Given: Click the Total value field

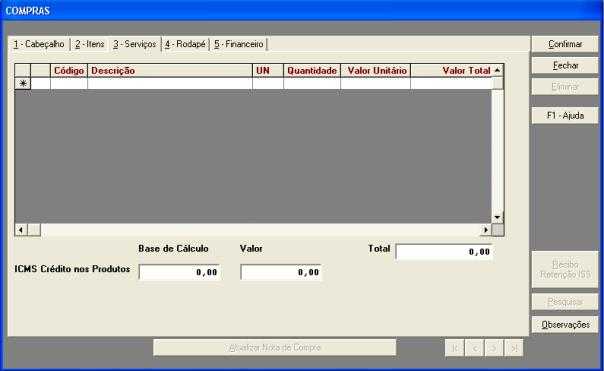Looking at the screenshot, I should click(444, 252).
